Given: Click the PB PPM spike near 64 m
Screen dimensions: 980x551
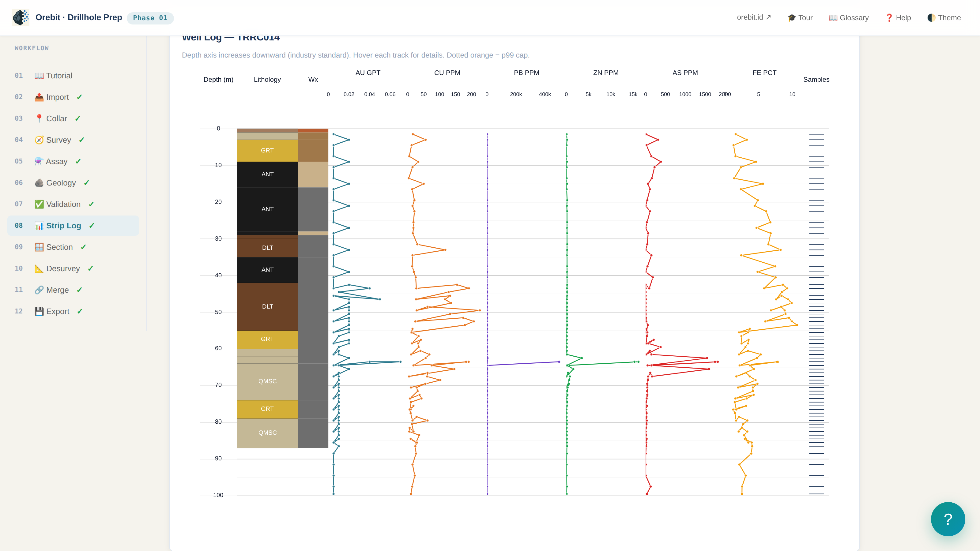Looking at the screenshot, I should point(559,362).
